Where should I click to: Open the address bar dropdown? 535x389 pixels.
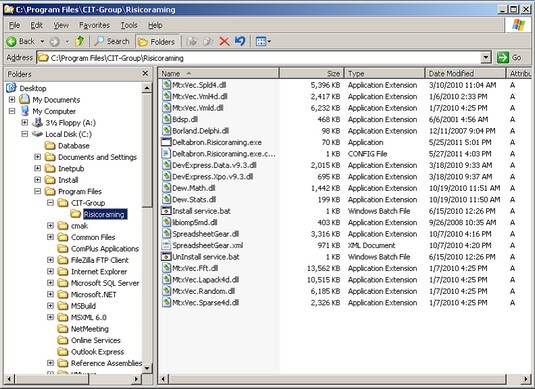click(486, 58)
